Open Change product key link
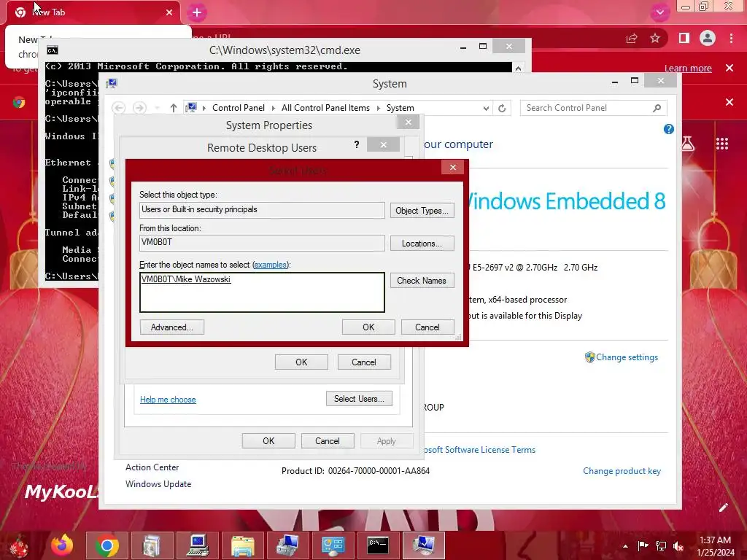Screen dimensions: 747x560 (622, 471)
